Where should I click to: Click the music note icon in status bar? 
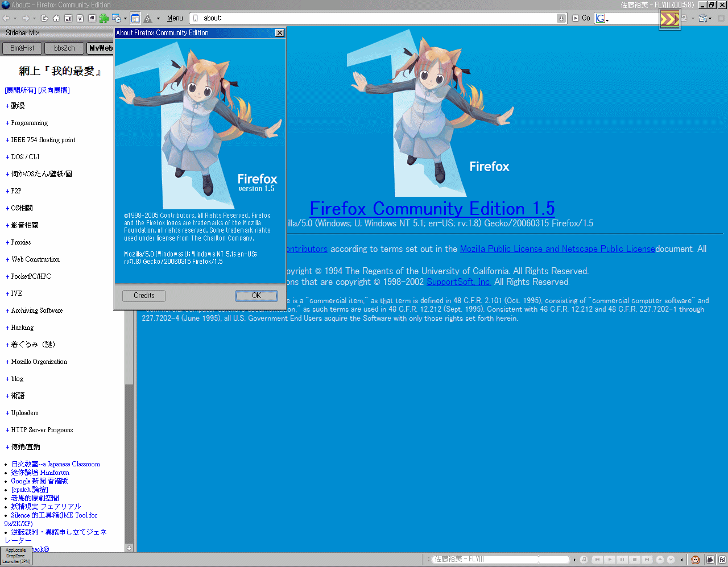(584, 560)
